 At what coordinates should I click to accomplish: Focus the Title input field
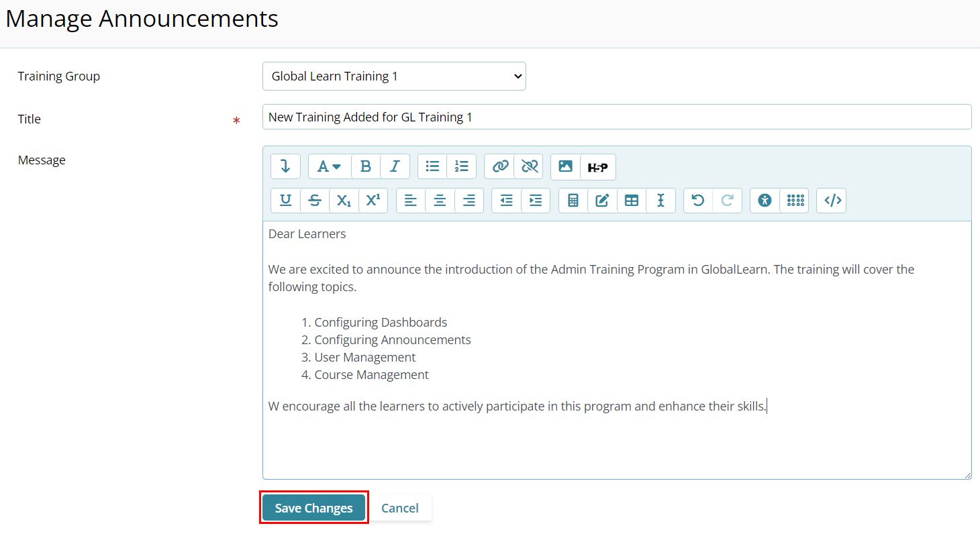[x=617, y=117]
